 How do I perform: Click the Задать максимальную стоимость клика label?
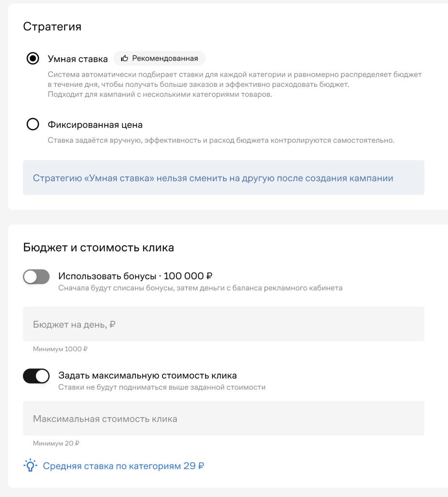pyautogui.click(x=147, y=375)
